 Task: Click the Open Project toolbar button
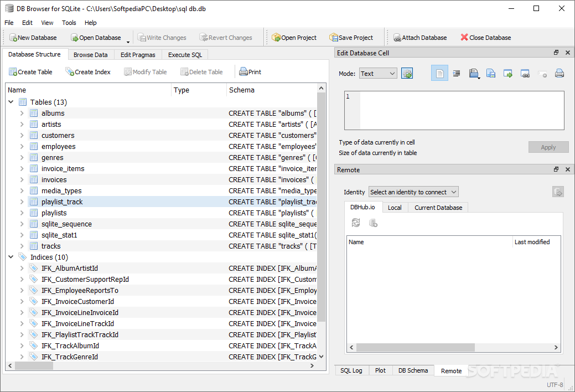pyautogui.click(x=294, y=38)
